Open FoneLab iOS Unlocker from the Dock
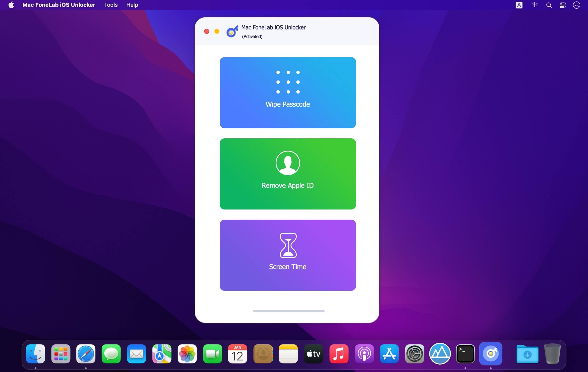Viewport: 588px width, 372px height. point(490,354)
